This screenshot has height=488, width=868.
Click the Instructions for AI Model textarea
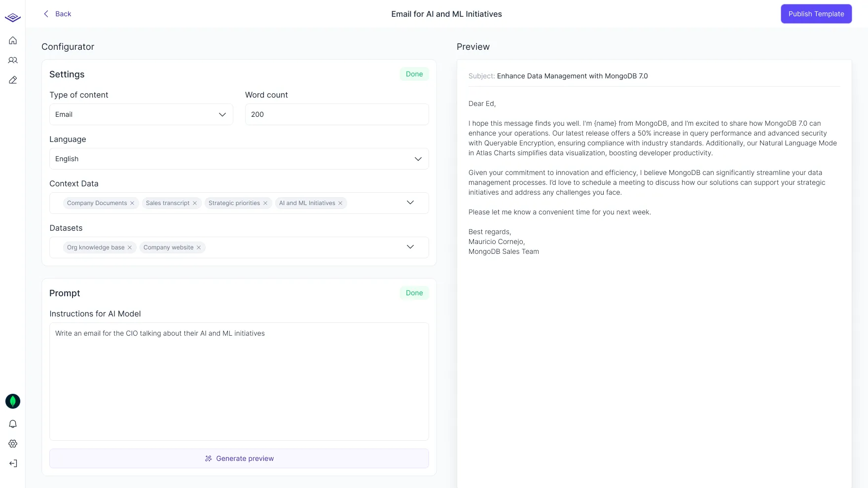(239, 382)
